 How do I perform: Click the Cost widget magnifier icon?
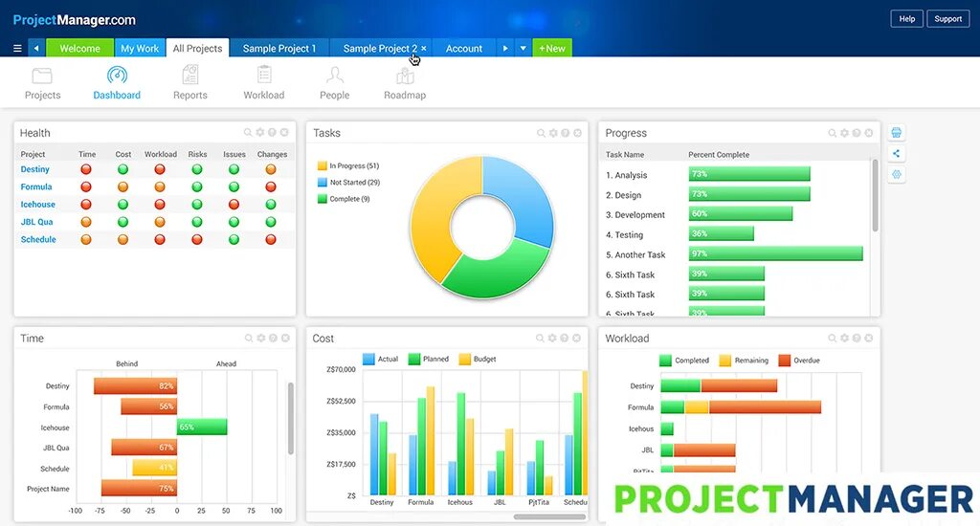(x=540, y=338)
